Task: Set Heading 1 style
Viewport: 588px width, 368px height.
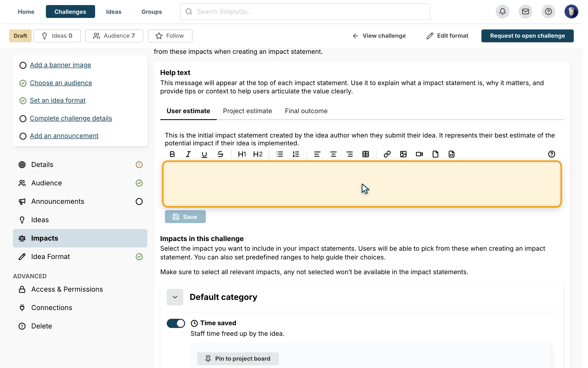Action: [x=242, y=154]
